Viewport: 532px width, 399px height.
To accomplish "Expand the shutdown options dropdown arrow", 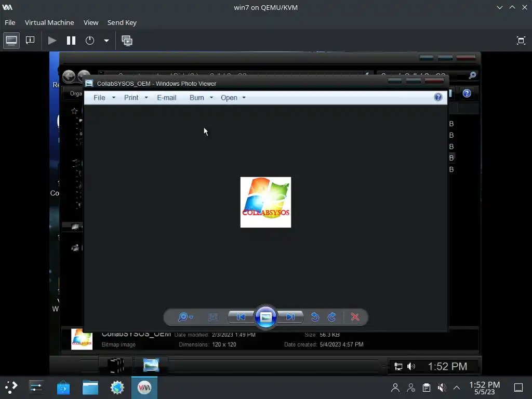I will 106,41.
